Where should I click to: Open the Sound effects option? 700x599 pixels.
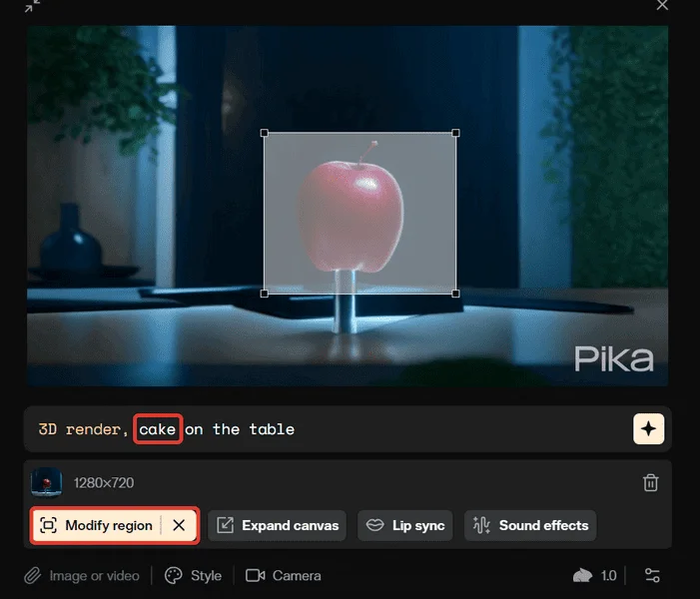tap(530, 525)
